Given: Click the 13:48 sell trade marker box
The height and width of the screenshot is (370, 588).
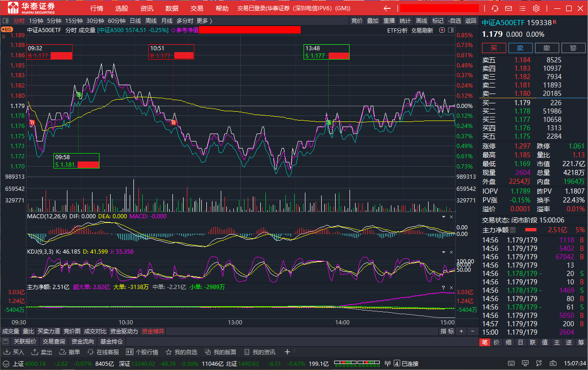Looking at the screenshot, I should pos(326,52).
